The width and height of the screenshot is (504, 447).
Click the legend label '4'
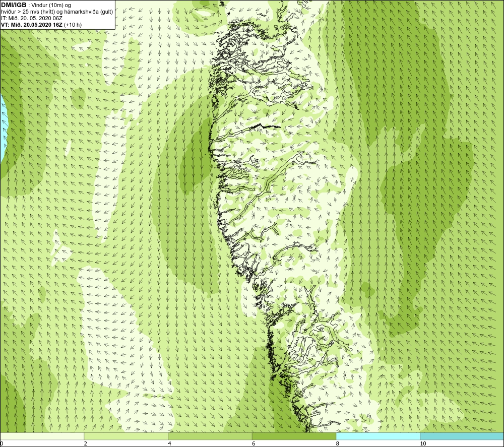tap(169, 443)
